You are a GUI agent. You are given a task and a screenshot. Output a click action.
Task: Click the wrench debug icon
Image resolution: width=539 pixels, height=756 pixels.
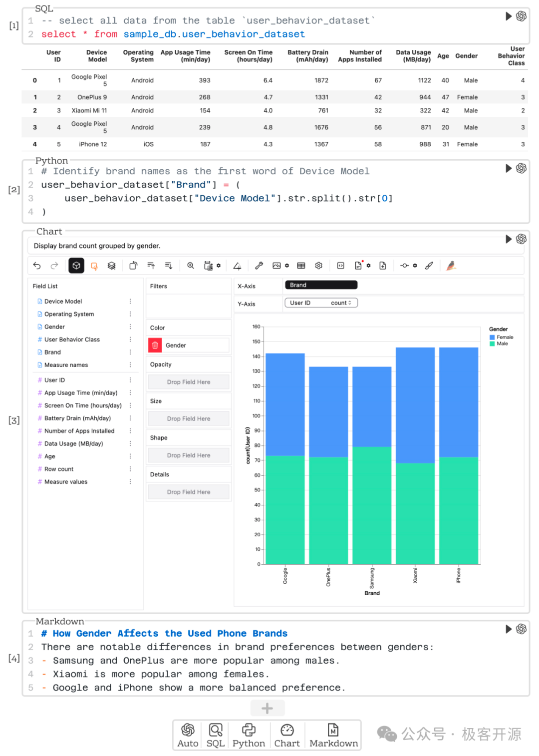259,266
